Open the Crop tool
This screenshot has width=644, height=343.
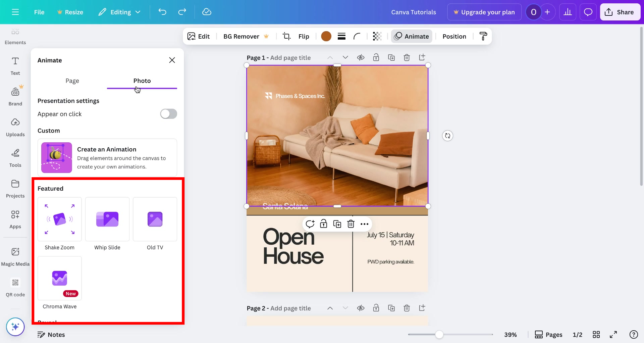pos(286,36)
